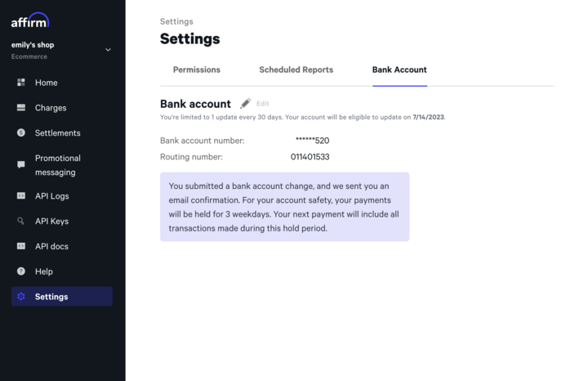Open Settlements from the sidebar
The width and height of the screenshot is (588, 381).
57,133
